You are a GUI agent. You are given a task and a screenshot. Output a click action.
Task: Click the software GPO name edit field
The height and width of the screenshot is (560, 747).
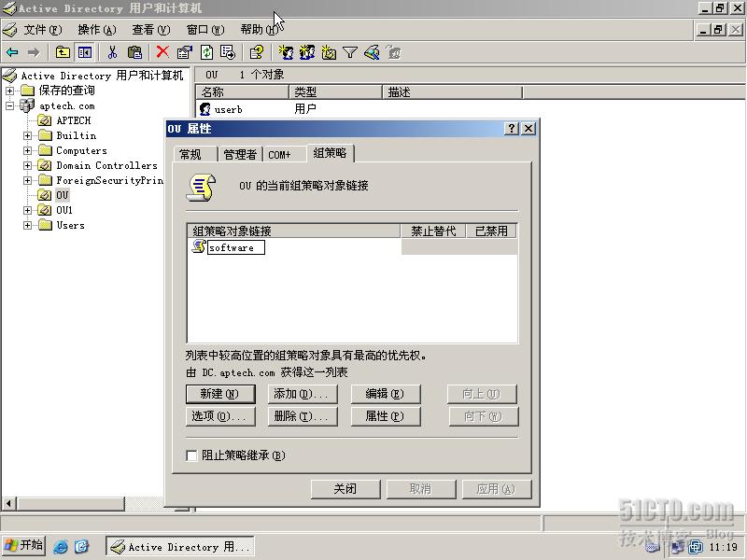236,247
